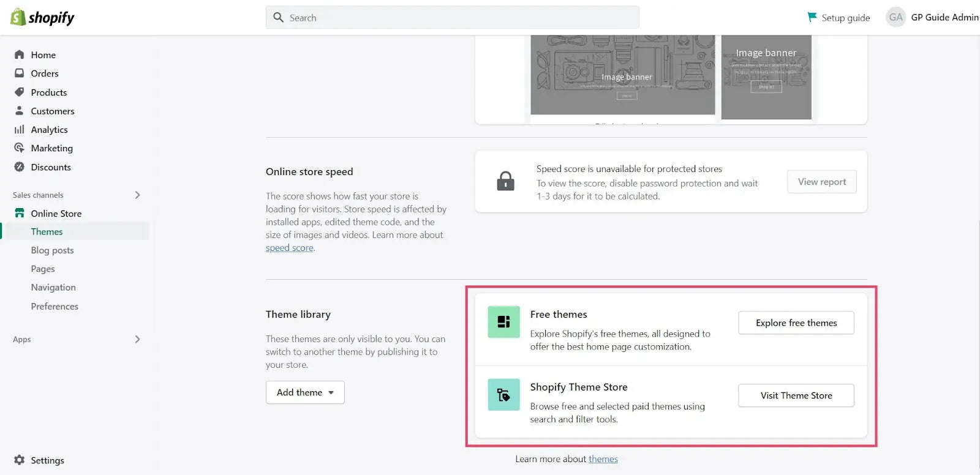Expand the Sales channels chevron

point(137,195)
